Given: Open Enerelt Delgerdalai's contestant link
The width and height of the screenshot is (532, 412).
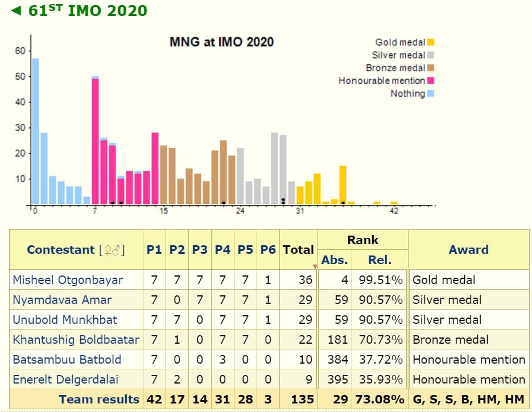Looking at the screenshot, I should (65, 380).
